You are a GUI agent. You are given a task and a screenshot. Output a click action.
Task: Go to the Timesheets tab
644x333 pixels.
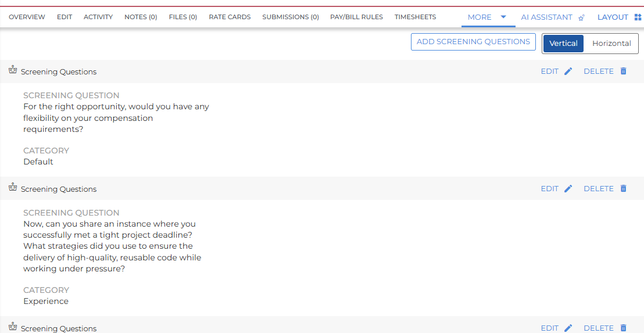tap(415, 17)
